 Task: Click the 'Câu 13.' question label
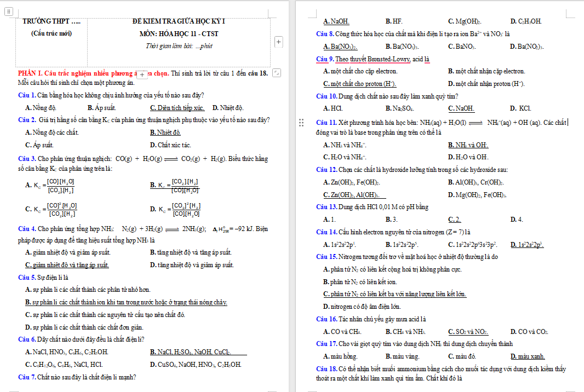327,207
